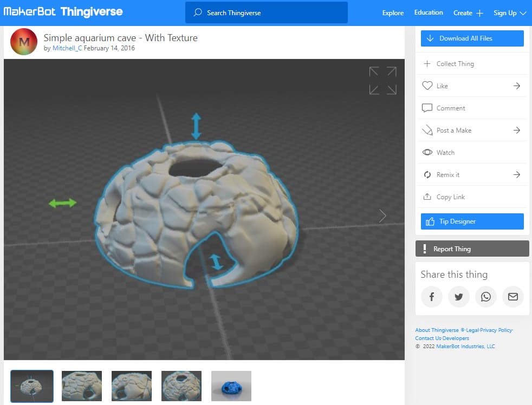
Task: Enable Watch on this design
Action: [x=427, y=152]
